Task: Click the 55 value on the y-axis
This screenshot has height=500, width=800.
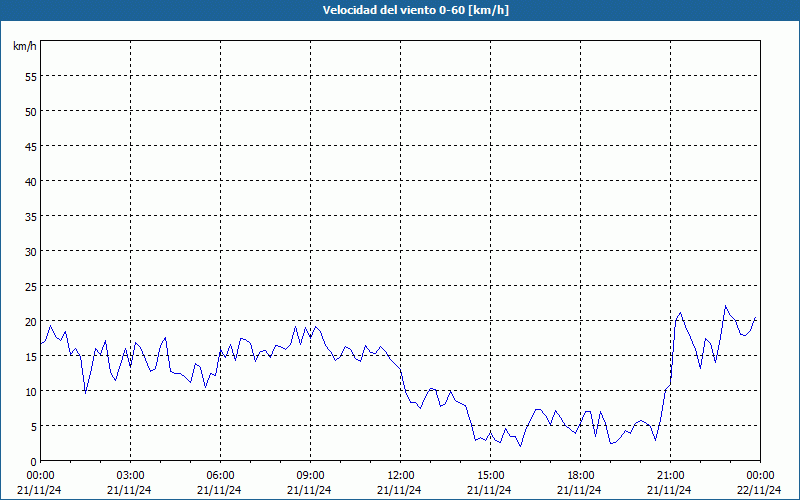Action: click(x=31, y=77)
